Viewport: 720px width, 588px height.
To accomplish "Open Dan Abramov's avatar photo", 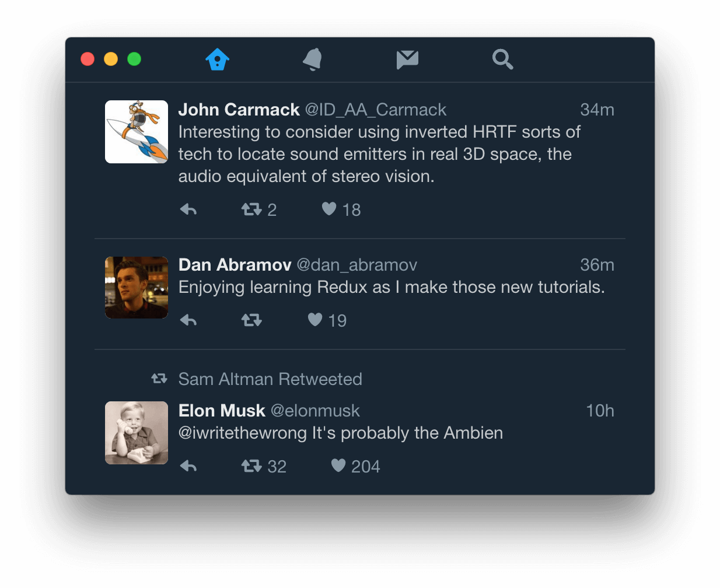I will 137,288.
